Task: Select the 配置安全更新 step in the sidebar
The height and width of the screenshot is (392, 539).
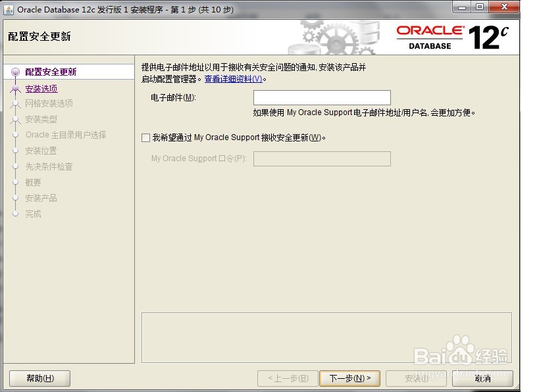Action: click(51, 72)
